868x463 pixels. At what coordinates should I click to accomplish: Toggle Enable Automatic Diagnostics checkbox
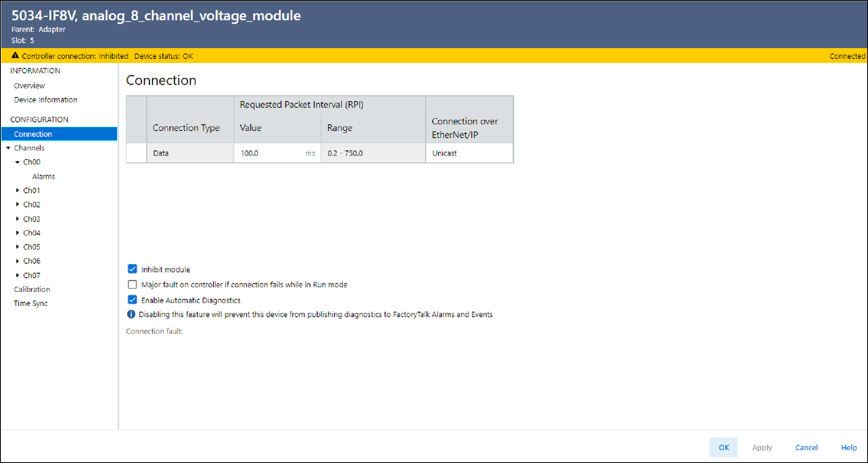[x=132, y=300]
